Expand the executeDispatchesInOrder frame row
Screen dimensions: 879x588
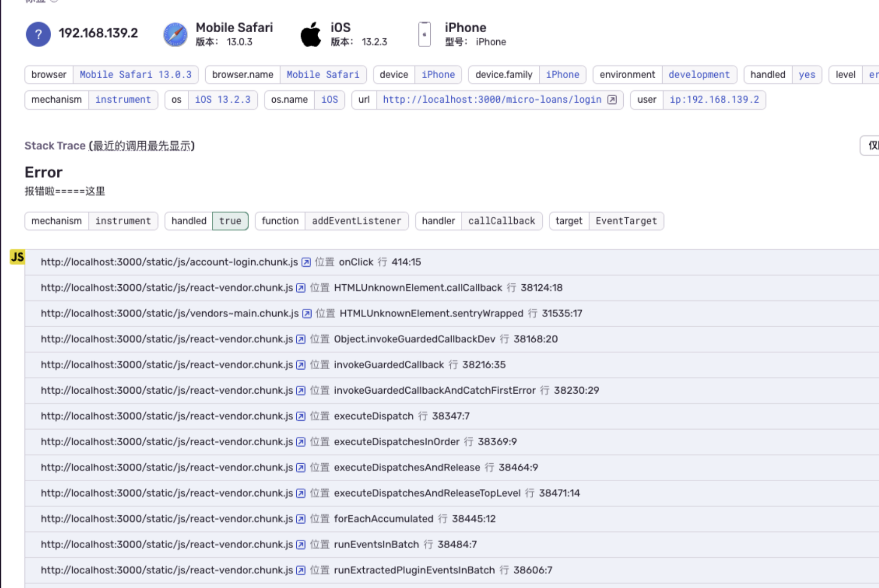(x=452, y=442)
